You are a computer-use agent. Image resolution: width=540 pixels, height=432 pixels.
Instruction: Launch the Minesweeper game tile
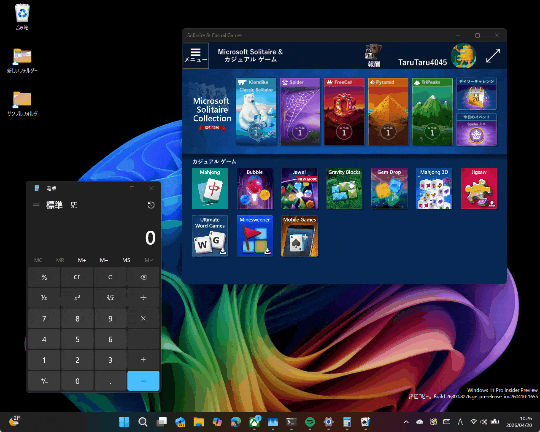click(255, 236)
